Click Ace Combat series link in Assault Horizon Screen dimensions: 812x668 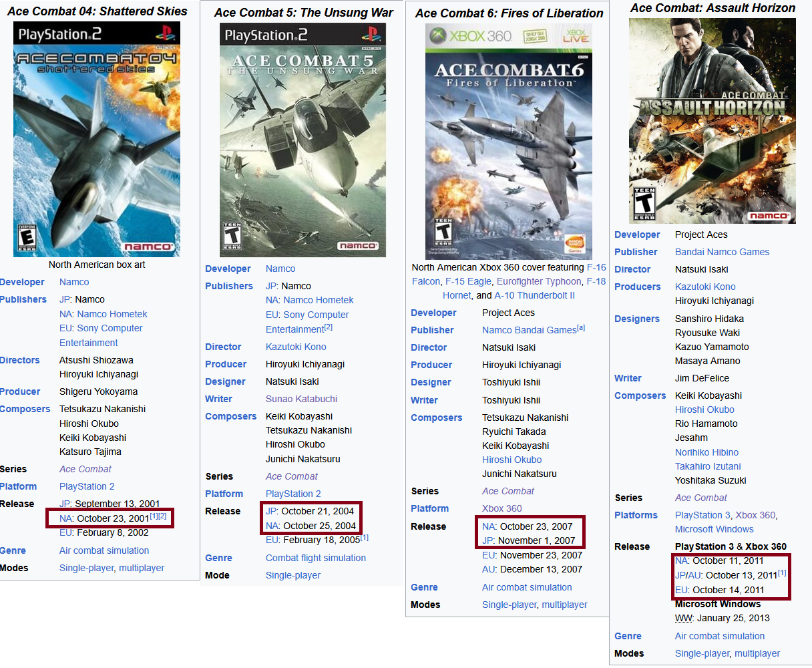coord(701,498)
